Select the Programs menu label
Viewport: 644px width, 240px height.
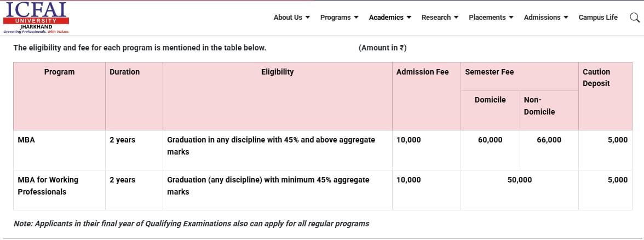pyautogui.click(x=335, y=18)
